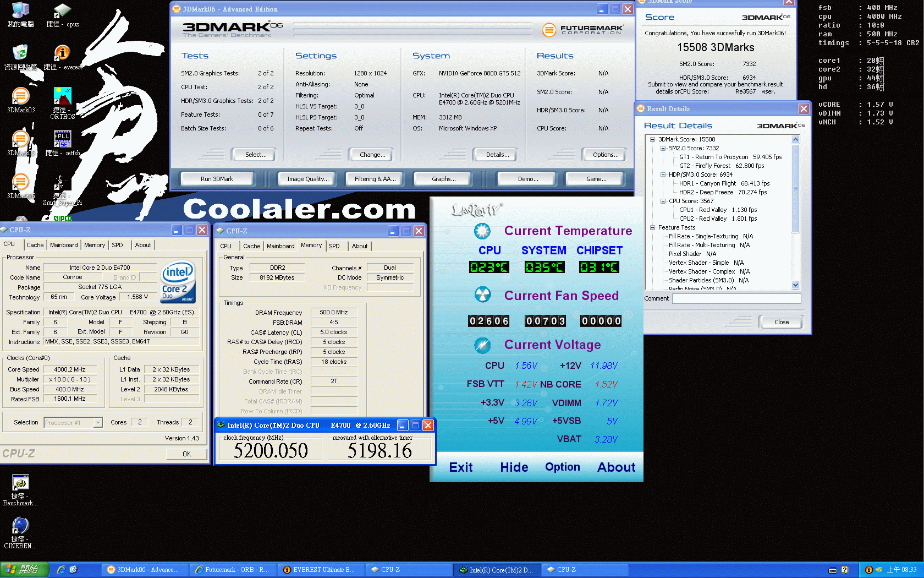This screenshot has width=924, height=578.
Task: Click About in the monitoring utility
Action: (x=616, y=467)
